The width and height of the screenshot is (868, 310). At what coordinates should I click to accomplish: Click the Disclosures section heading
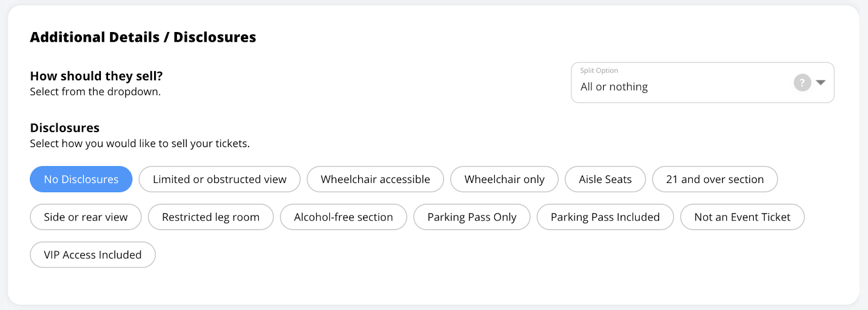(65, 128)
